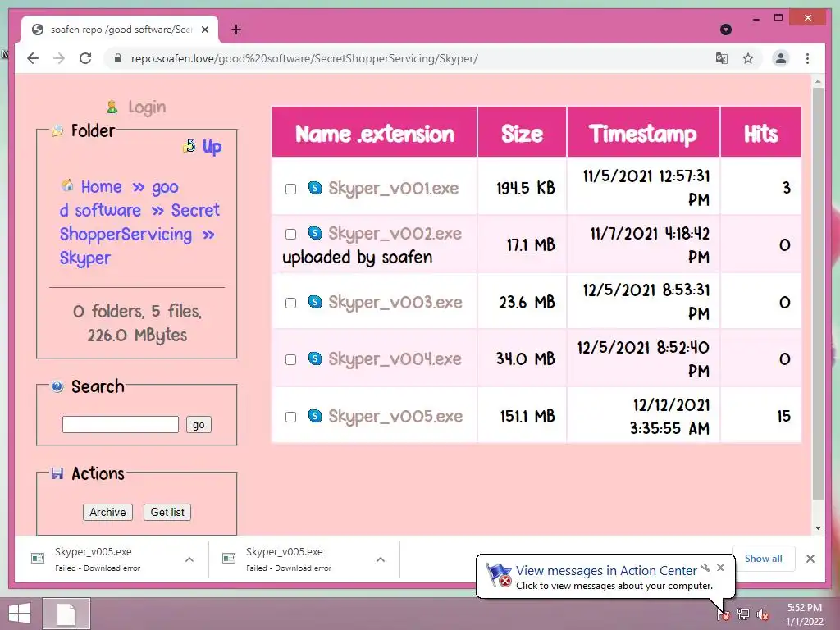This screenshot has width=840, height=630.
Task: Go up one folder with Up link
Action: (x=212, y=146)
